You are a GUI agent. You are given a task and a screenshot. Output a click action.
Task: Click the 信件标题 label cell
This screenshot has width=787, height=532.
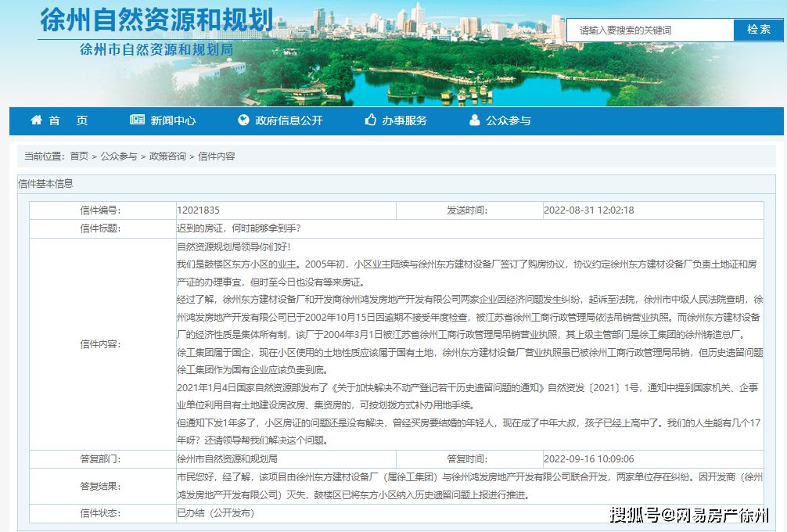[x=103, y=228]
